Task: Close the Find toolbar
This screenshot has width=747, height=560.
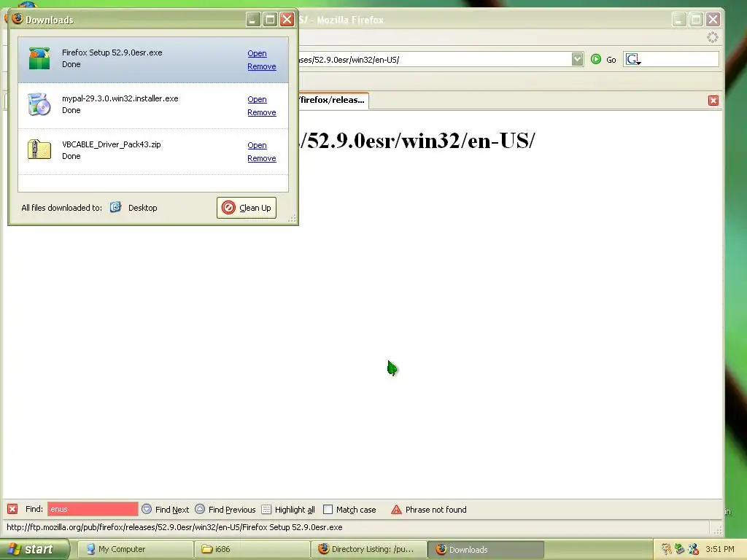Action: click(12, 509)
